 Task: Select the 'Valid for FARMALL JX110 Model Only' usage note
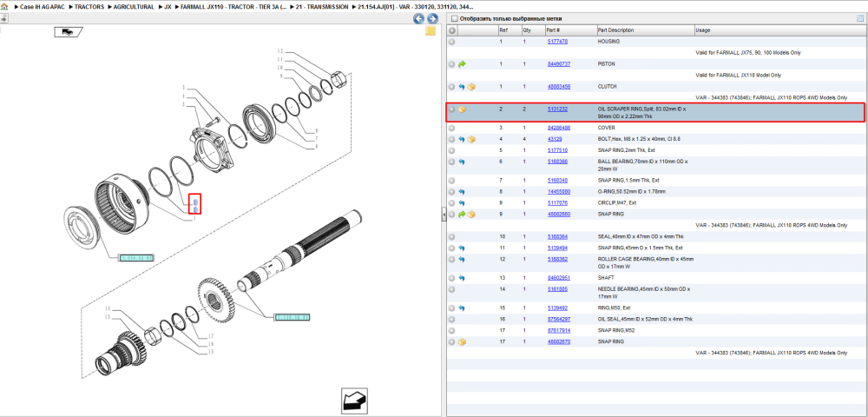coord(738,76)
